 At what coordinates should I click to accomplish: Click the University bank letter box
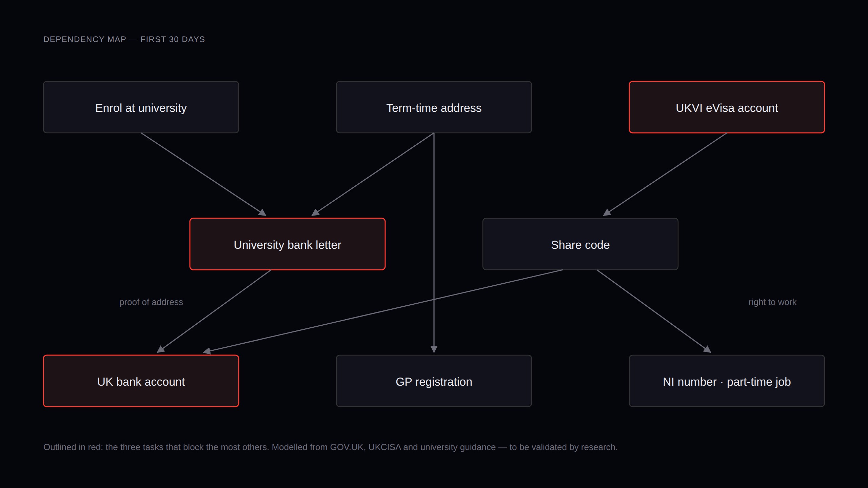point(288,244)
